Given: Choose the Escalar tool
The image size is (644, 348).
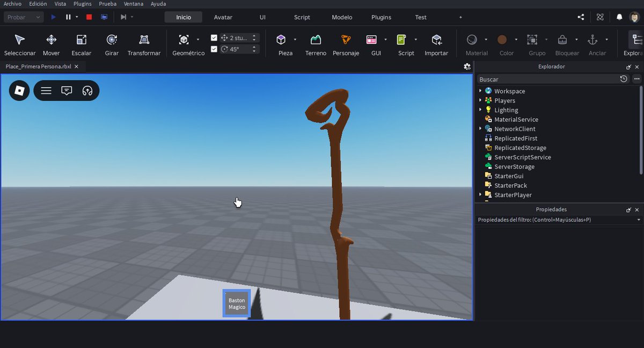Looking at the screenshot, I should pos(82,45).
